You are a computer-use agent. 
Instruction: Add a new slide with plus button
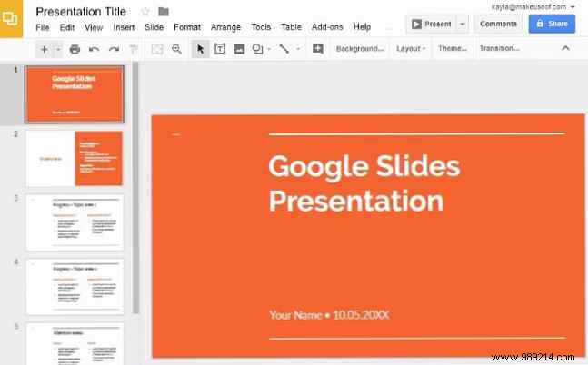point(45,49)
